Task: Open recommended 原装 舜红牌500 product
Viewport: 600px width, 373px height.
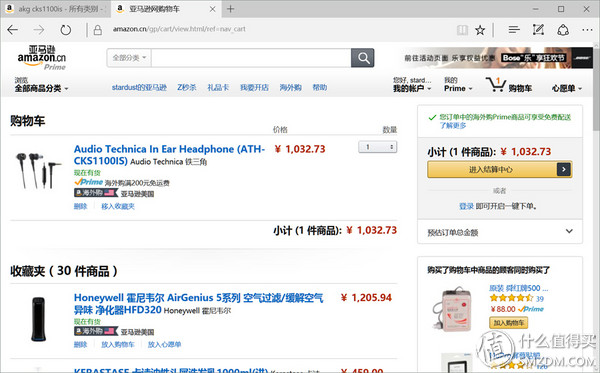Action: pyautogui.click(x=518, y=288)
